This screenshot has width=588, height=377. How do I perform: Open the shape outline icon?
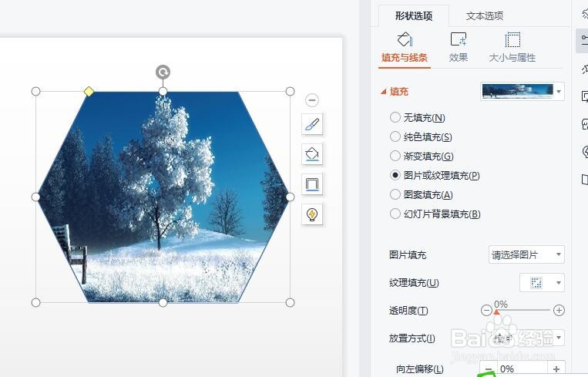[x=312, y=184]
